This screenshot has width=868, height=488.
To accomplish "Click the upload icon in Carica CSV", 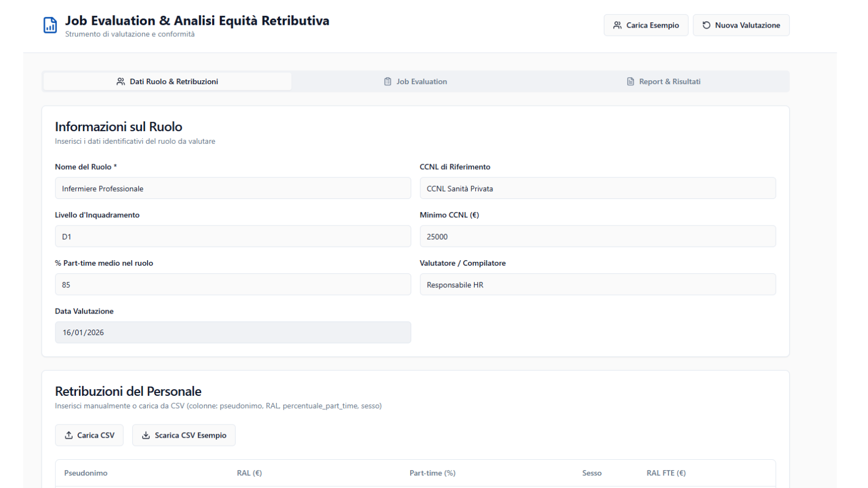I will click(69, 435).
